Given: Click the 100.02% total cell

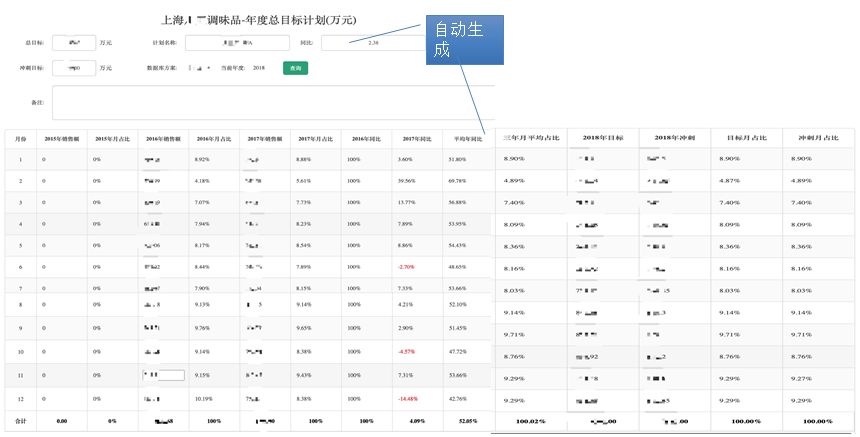Looking at the screenshot, I should (x=531, y=421).
